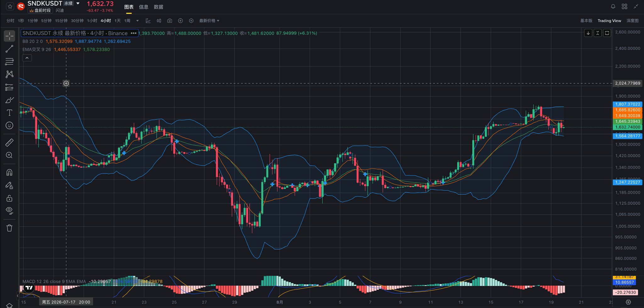Select the MACD 12 26 close indicator legend
This screenshot has height=308, width=644.
click(54, 282)
